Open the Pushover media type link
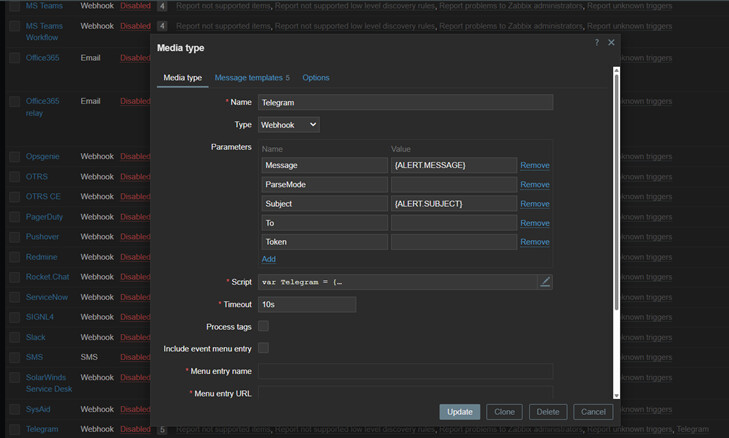The image size is (729, 438). 42,237
